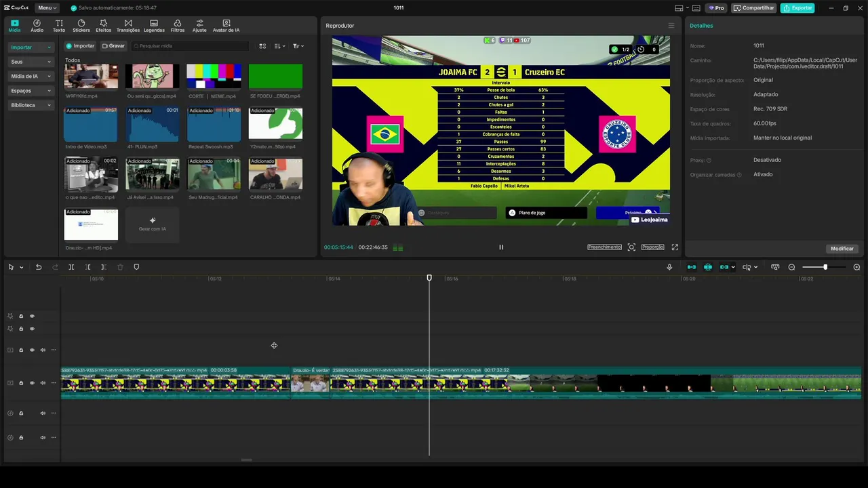Choose the Select pointer tool
This screenshot has height=488, width=868.
pyautogui.click(x=11, y=267)
